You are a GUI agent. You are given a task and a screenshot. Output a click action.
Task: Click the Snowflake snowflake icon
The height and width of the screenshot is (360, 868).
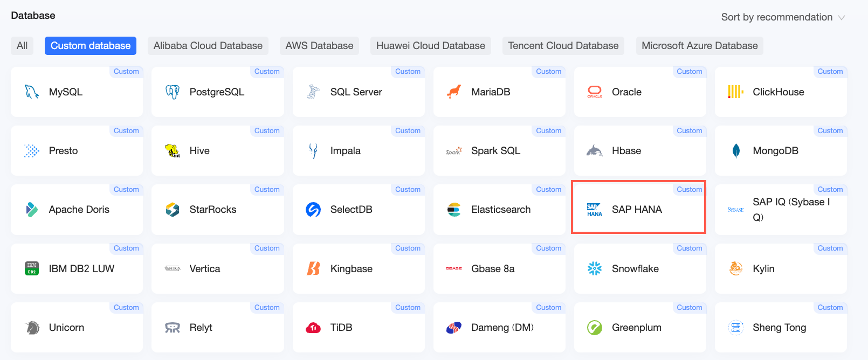(x=595, y=268)
